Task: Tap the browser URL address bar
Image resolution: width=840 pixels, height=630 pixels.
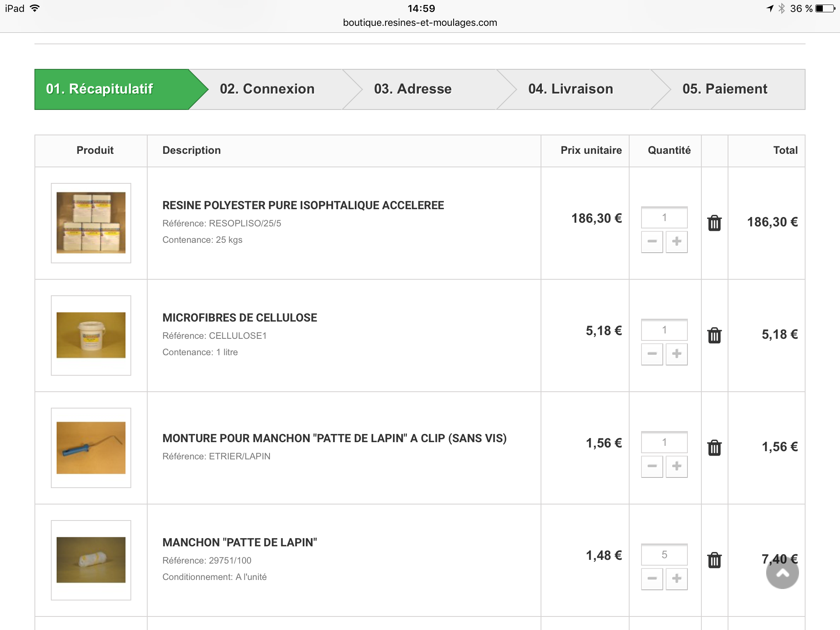Action: [420, 23]
